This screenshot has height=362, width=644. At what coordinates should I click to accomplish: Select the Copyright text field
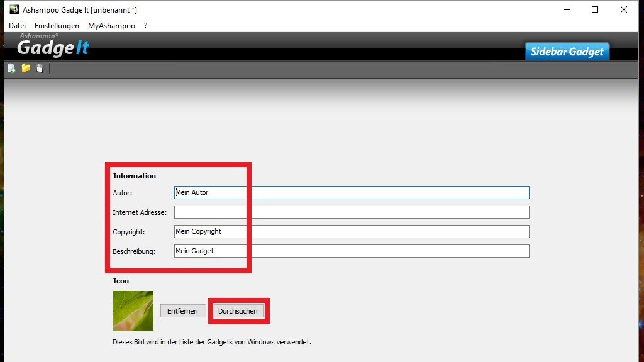pos(352,231)
